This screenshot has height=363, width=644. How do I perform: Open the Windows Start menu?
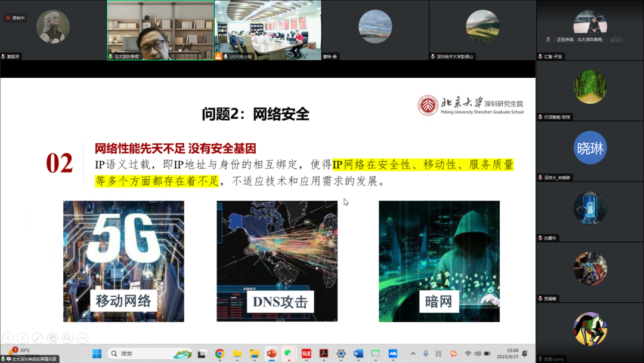coord(97,353)
